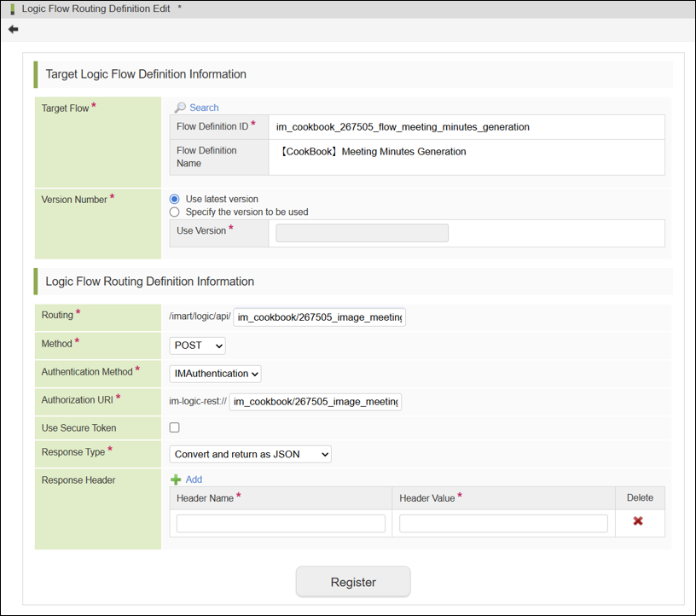Click the green plus Add icon
Screen dimensions: 696x616
tap(176, 479)
